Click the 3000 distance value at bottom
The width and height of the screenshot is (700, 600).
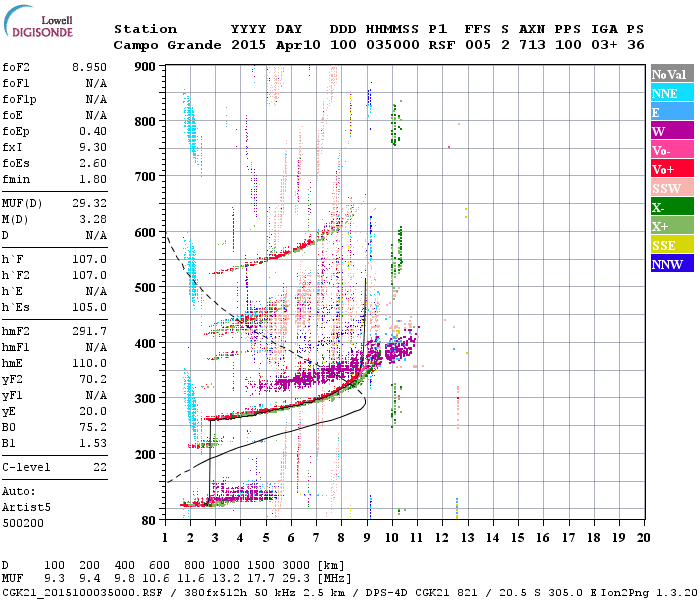[296, 566]
